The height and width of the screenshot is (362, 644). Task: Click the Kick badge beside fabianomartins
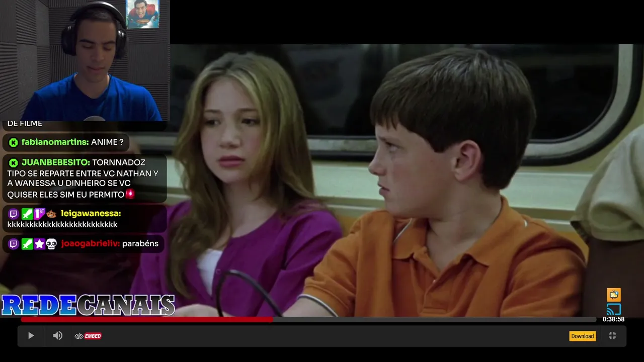coord(14,142)
